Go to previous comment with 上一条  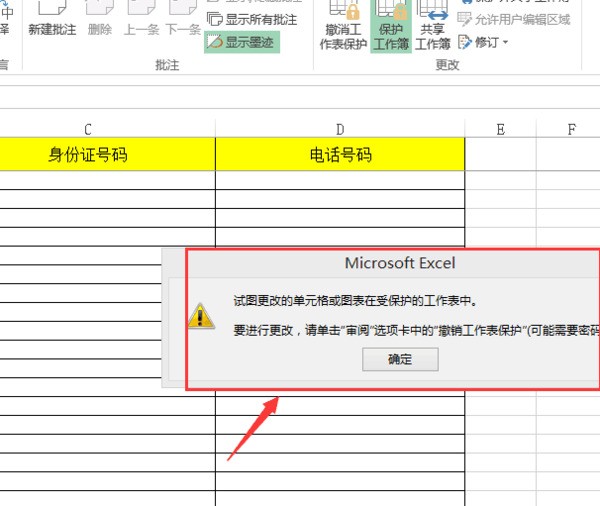(x=141, y=20)
